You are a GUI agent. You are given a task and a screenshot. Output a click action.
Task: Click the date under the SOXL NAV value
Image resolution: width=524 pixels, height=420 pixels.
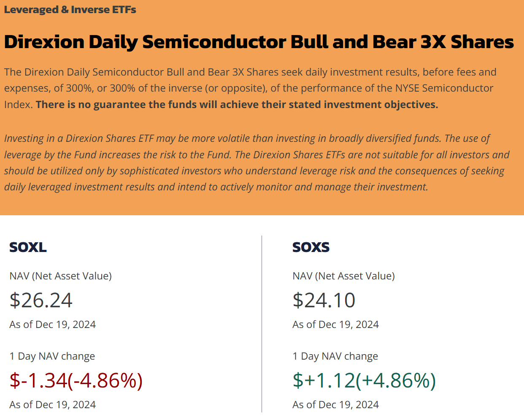[53, 325]
